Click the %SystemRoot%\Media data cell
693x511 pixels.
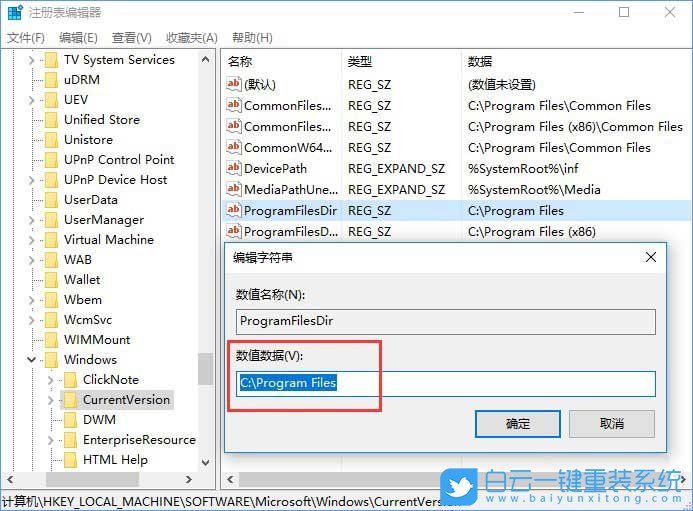coord(534,190)
